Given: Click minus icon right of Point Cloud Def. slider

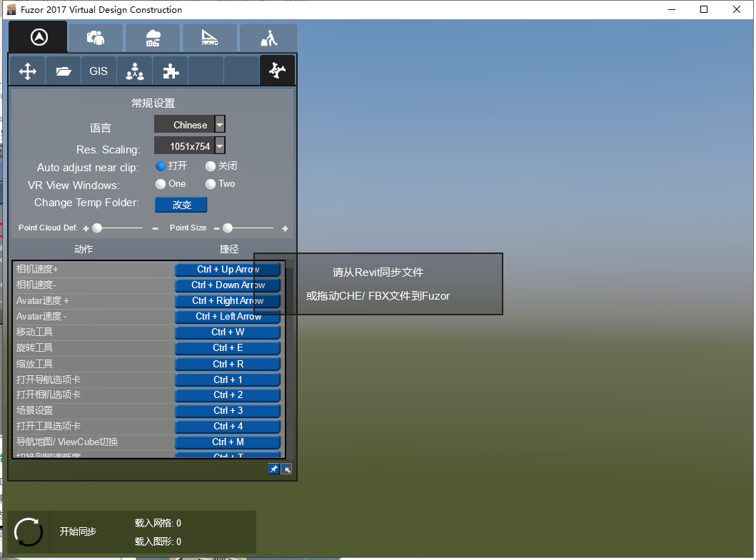Looking at the screenshot, I should pyautogui.click(x=155, y=228).
